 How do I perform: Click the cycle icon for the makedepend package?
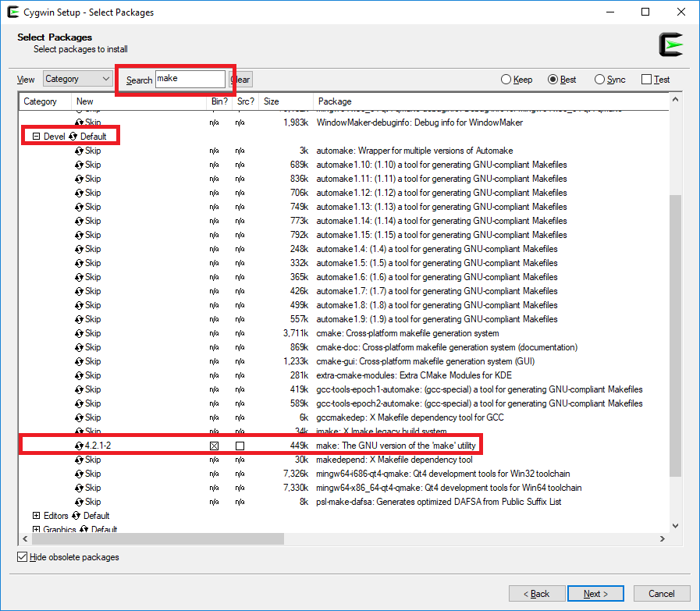click(79, 460)
